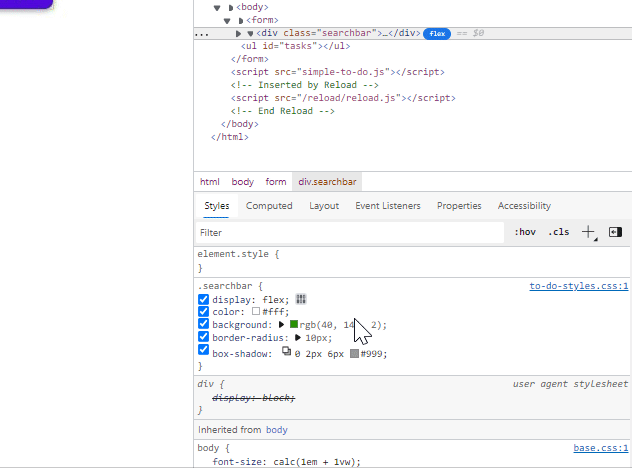Click the .cls element classes button
632x468 pixels.
point(559,232)
